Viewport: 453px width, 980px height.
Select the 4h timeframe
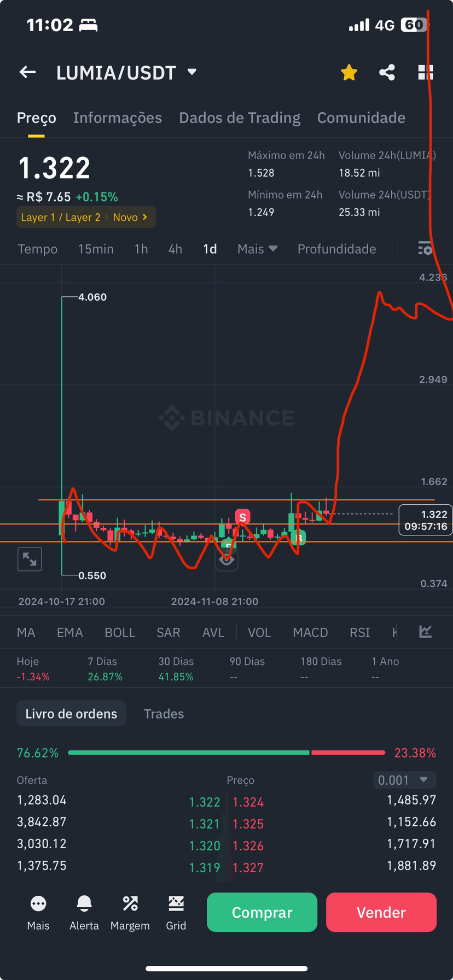click(x=175, y=249)
